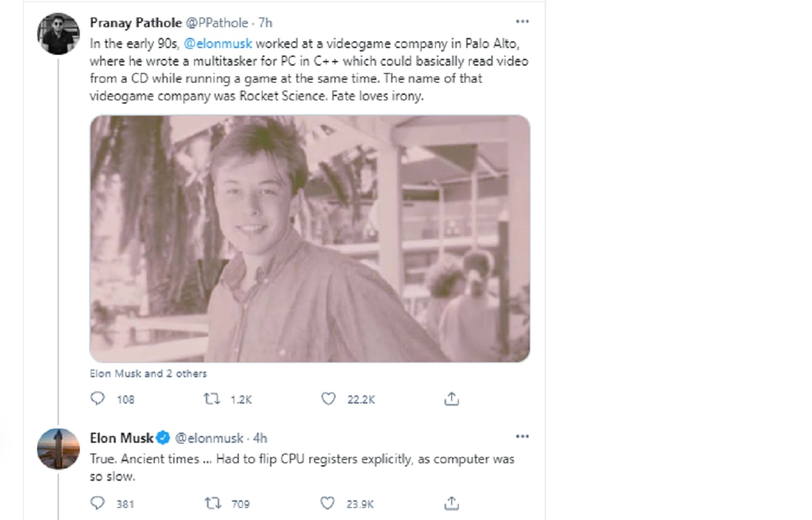Share Elon Musk's reply tweet
Image resolution: width=812 pixels, height=520 pixels.
pos(451,503)
